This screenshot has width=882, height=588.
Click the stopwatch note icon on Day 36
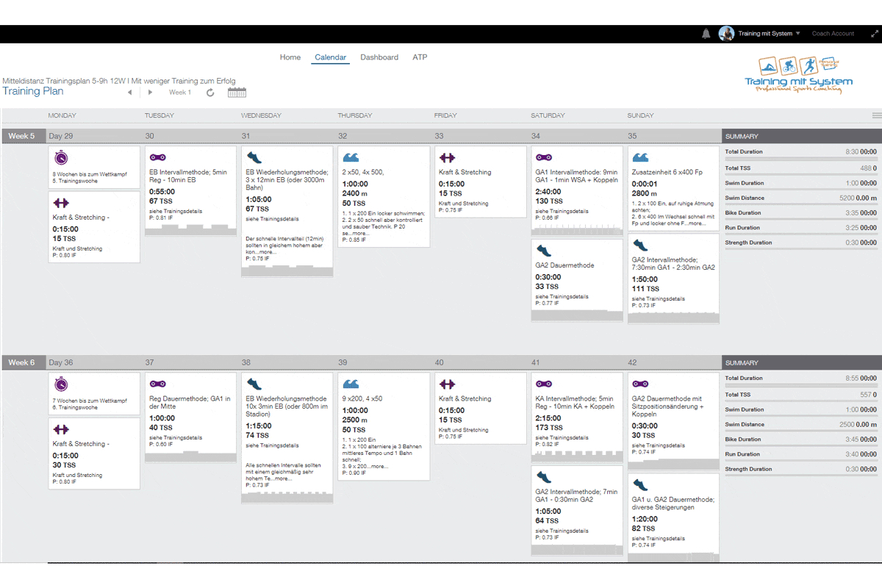[x=62, y=384]
